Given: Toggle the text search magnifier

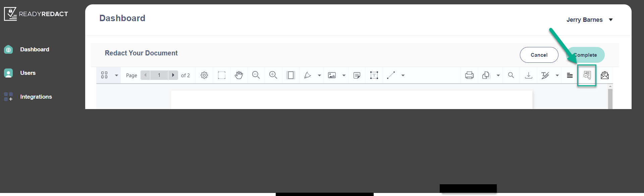Looking at the screenshot, I should (511, 75).
